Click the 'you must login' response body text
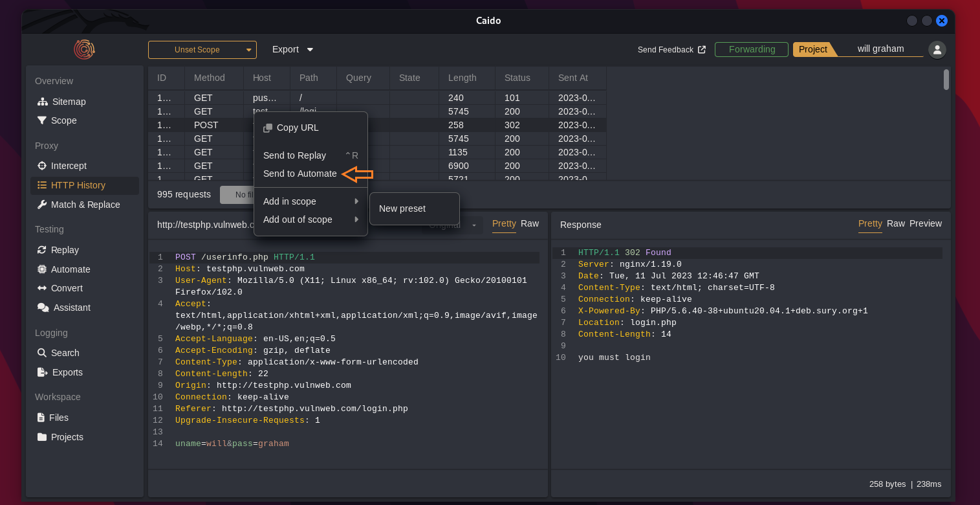 [614, 357]
